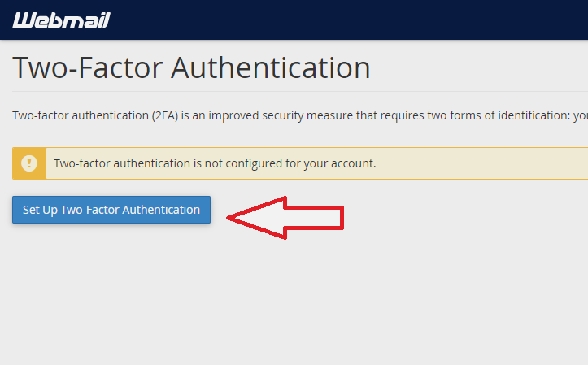Click the Set Up Two-Factor Authentication button
588x365 pixels.
111,210
